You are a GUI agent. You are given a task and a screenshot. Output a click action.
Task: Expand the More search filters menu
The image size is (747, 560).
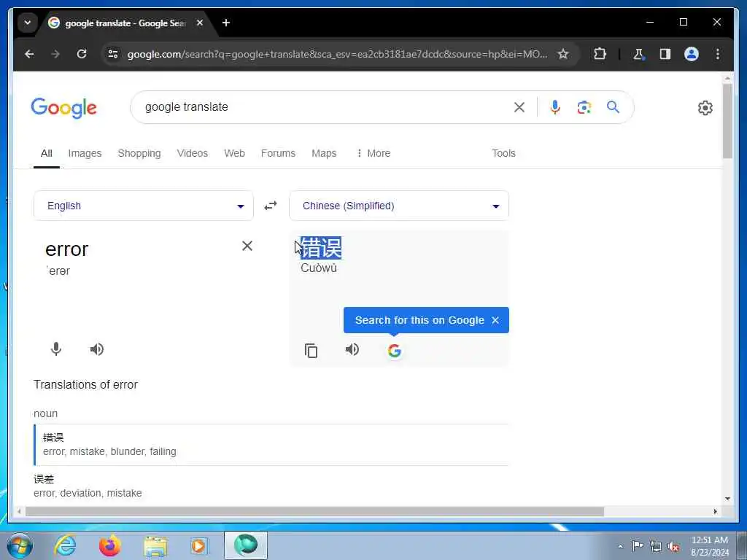tap(373, 153)
